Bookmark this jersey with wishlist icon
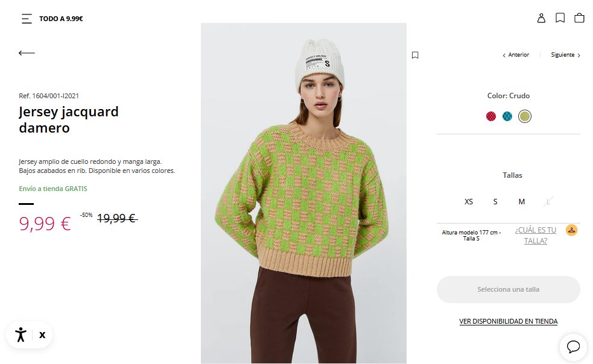This screenshot has width=593, height=364. (415, 55)
